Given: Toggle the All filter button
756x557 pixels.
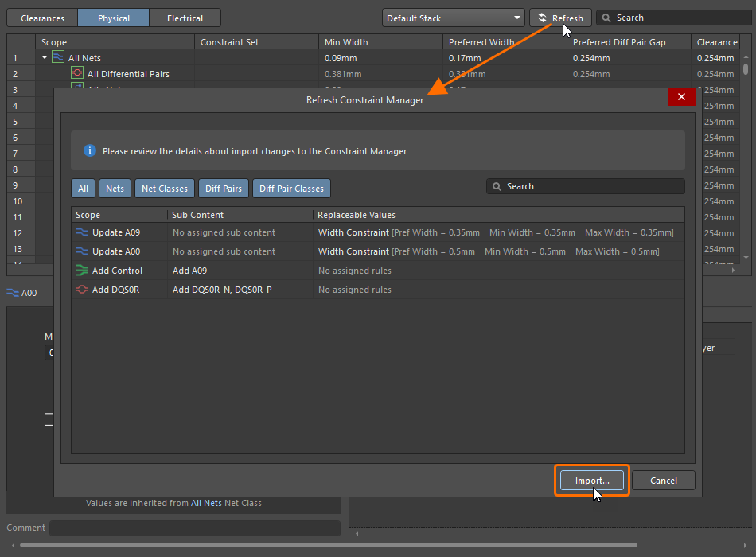Looking at the screenshot, I should (x=82, y=189).
